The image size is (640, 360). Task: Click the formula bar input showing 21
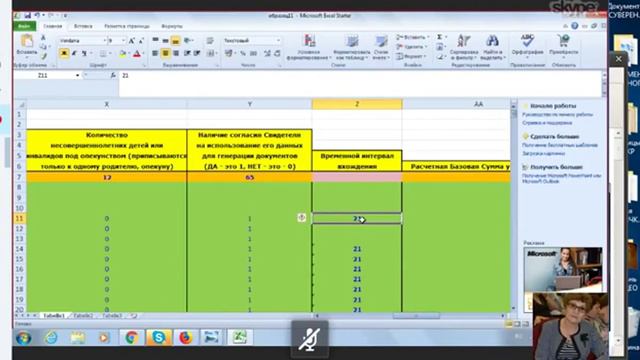pos(360,84)
